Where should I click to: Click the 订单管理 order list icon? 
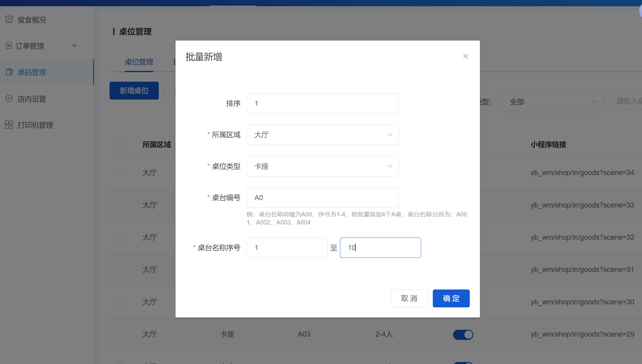(9, 46)
